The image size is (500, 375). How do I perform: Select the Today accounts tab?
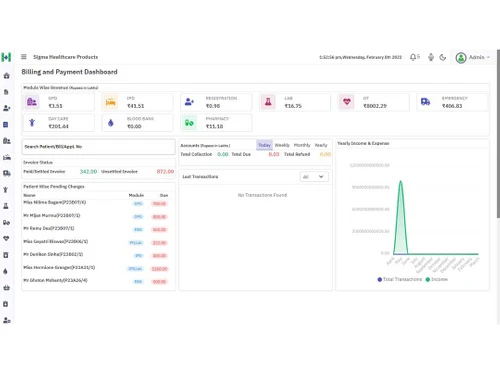pyautogui.click(x=264, y=145)
